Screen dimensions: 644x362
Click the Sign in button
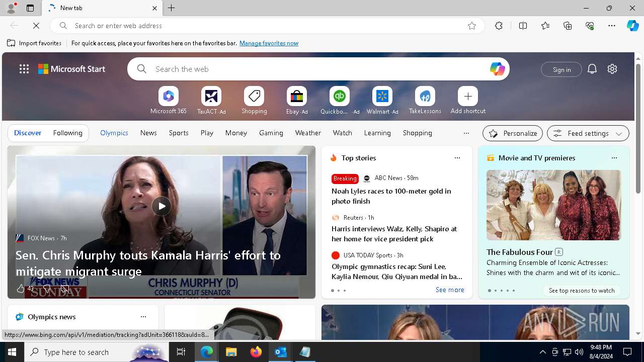[x=561, y=69]
